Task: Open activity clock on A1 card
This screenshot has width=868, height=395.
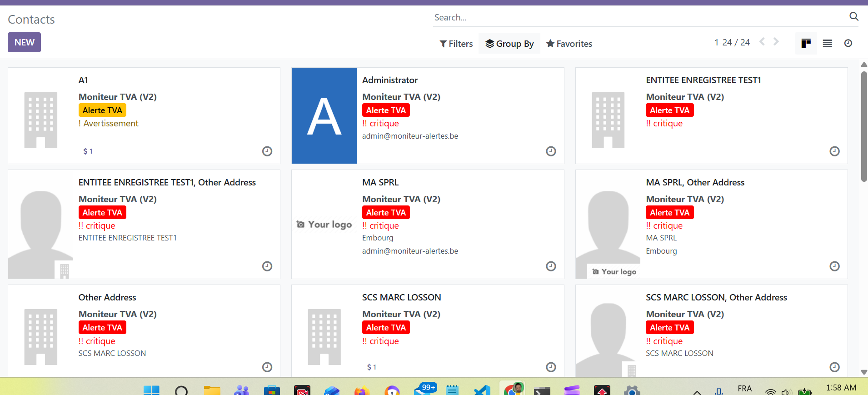Action: pyautogui.click(x=267, y=151)
